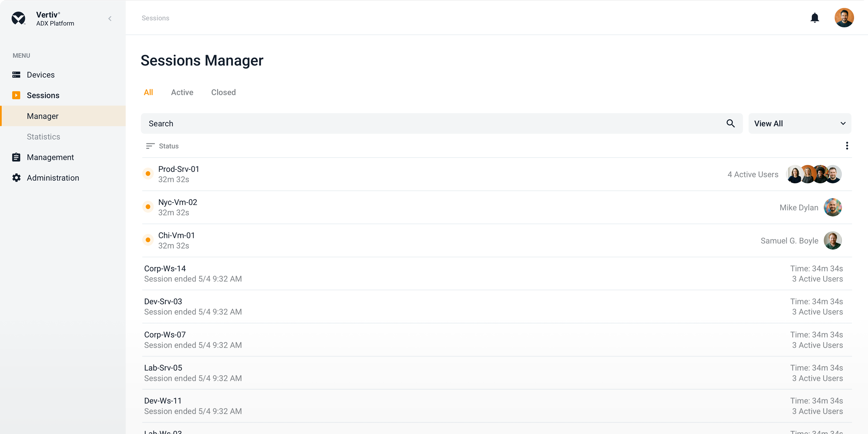
Task: Click the 4 Active Users label
Action: [753, 175]
